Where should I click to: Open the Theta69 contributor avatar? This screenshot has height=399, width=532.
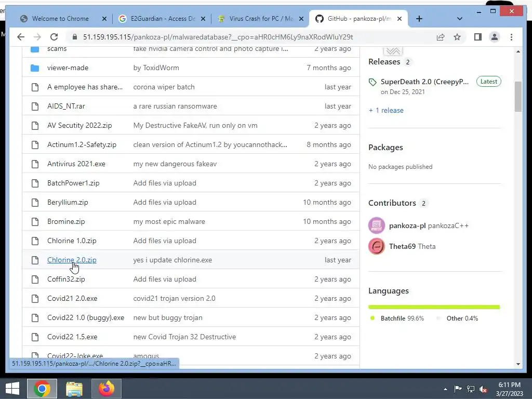click(x=377, y=246)
